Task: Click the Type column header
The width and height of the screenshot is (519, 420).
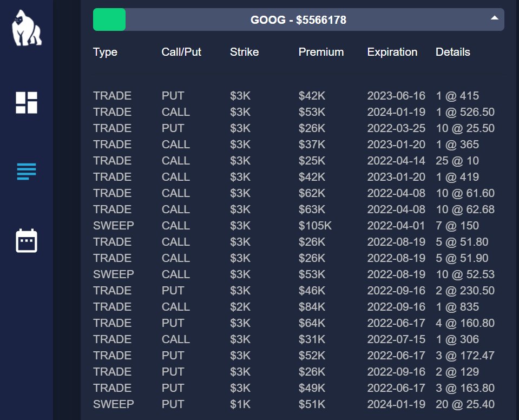Action: click(x=104, y=52)
